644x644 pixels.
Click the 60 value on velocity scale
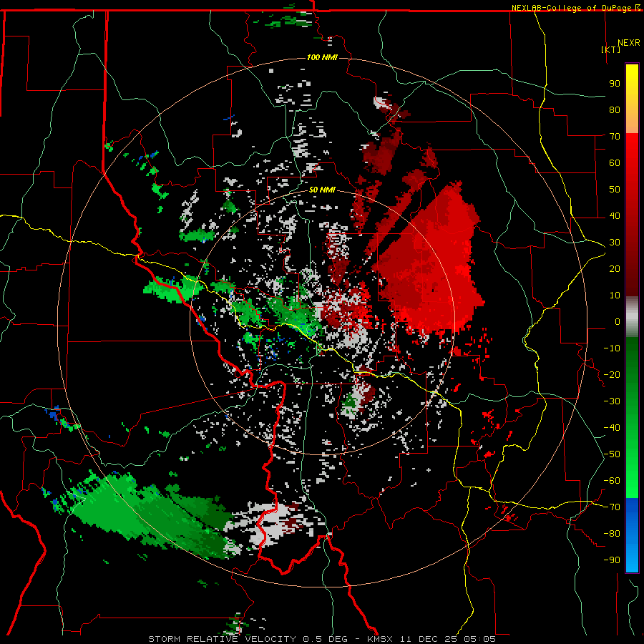pyautogui.click(x=615, y=162)
